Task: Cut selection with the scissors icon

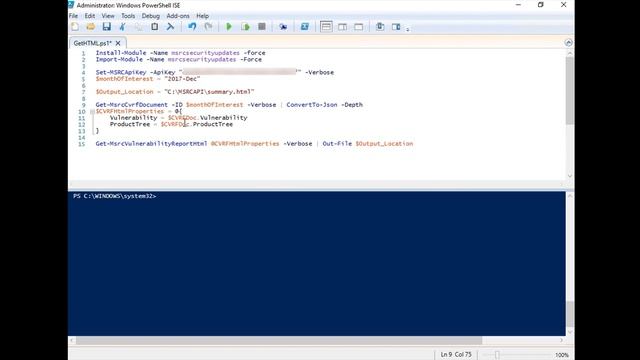Action: click(x=122, y=27)
